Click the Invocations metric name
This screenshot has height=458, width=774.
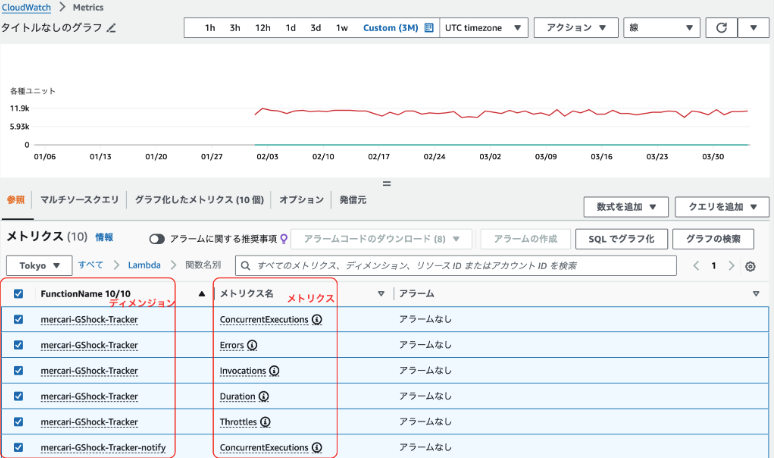click(x=243, y=371)
